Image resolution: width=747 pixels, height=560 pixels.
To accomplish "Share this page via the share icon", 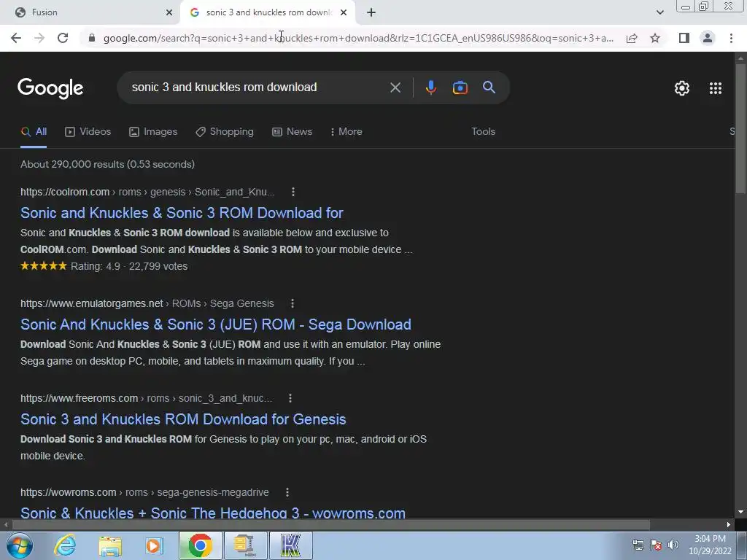I will point(632,38).
